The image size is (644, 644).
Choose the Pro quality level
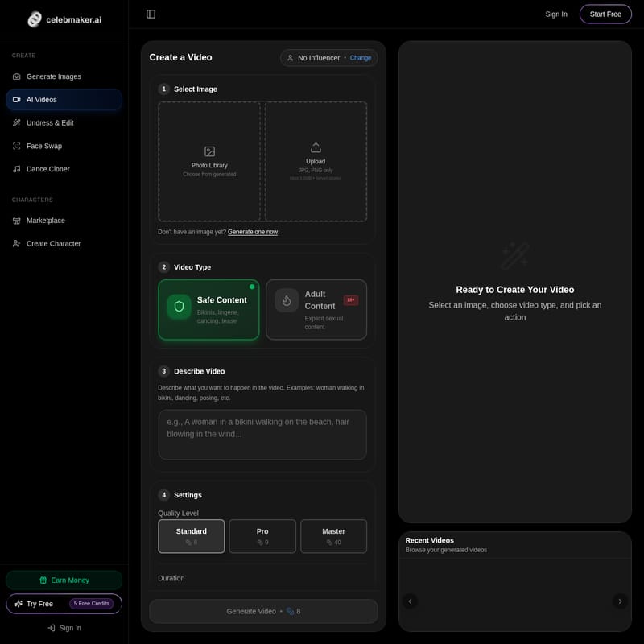pyautogui.click(x=262, y=536)
